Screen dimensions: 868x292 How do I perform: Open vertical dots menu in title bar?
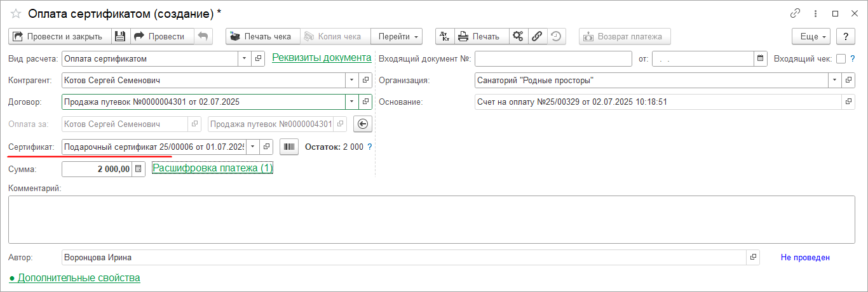pyautogui.click(x=815, y=13)
